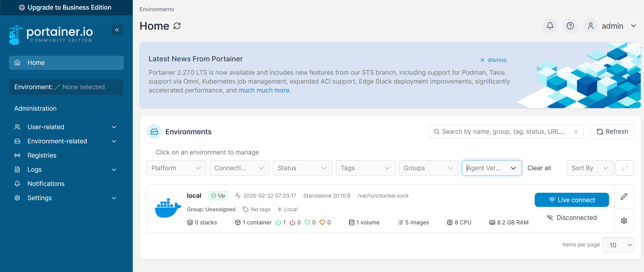
Task: Collapse the sidebar with double-chevron icon
Action: (117, 30)
